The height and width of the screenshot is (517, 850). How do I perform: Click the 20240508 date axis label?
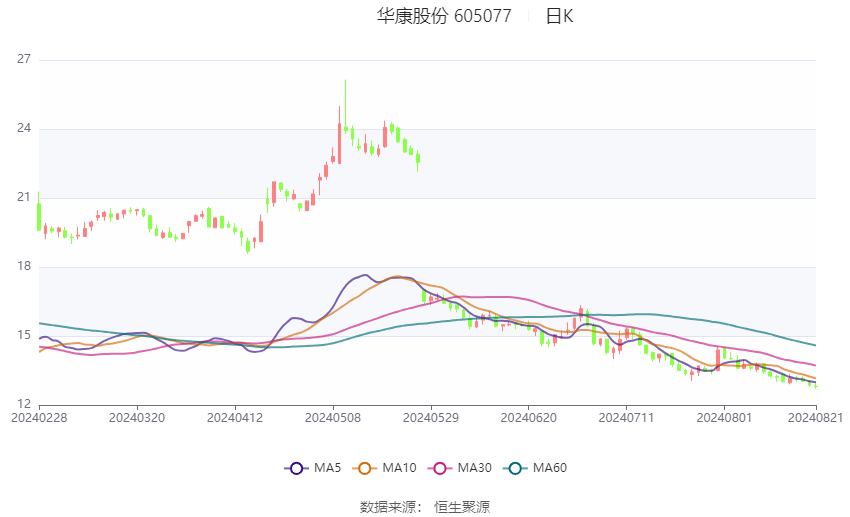click(333, 418)
